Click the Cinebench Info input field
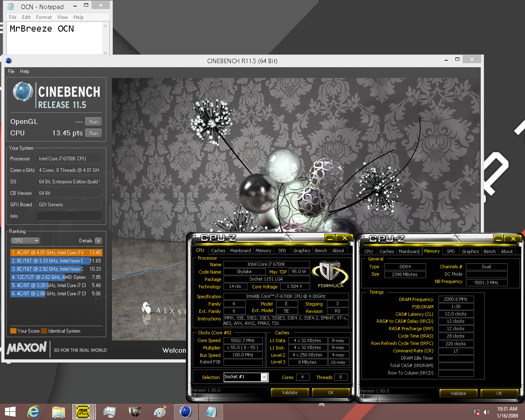The height and width of the screenshot is (420, 525). 69,216
